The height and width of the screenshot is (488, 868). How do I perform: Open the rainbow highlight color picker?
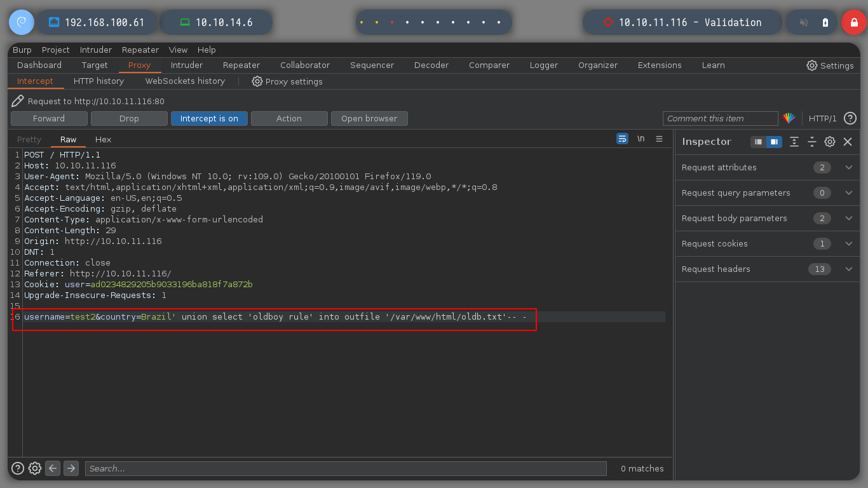(789, 118)
